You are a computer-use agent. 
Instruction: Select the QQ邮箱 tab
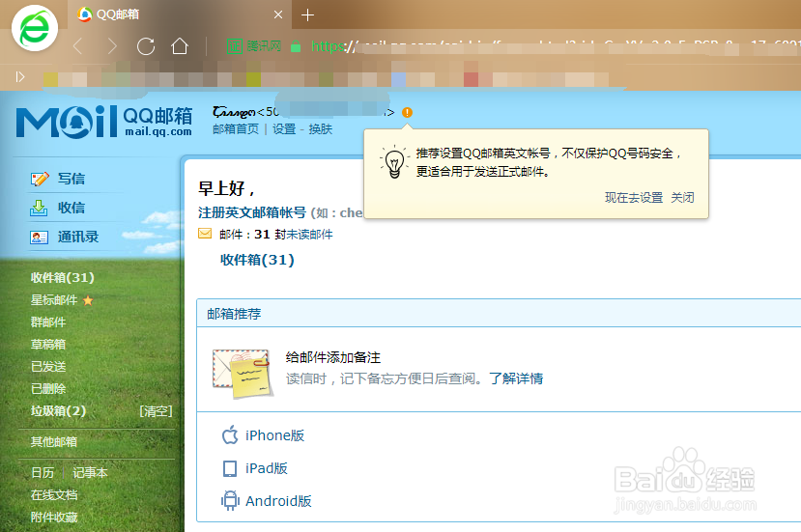179,14
